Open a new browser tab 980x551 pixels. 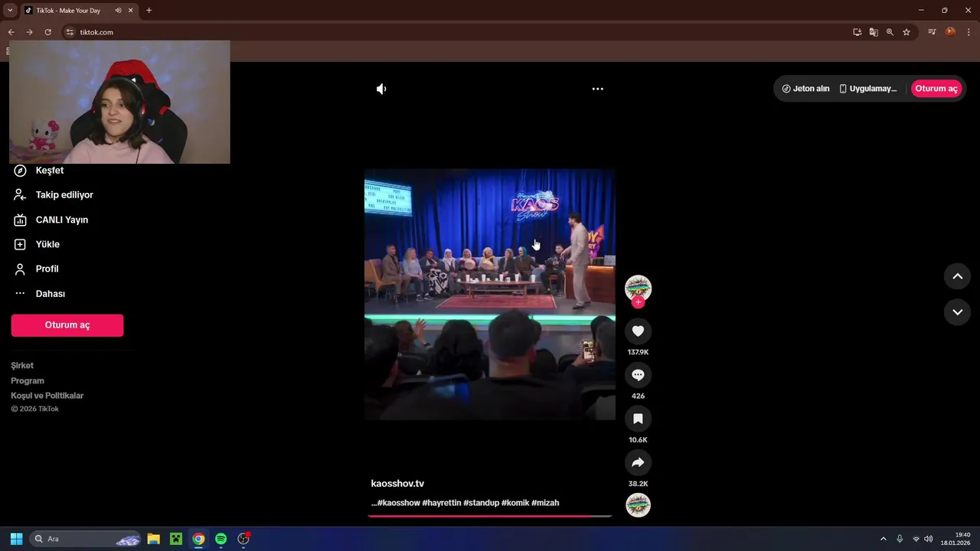point(149,11)
